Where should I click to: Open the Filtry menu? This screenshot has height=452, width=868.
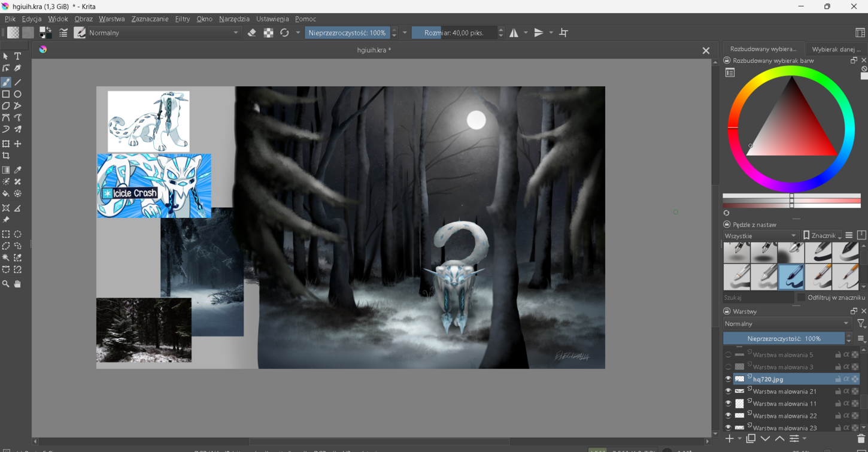[x=183, y=19]
